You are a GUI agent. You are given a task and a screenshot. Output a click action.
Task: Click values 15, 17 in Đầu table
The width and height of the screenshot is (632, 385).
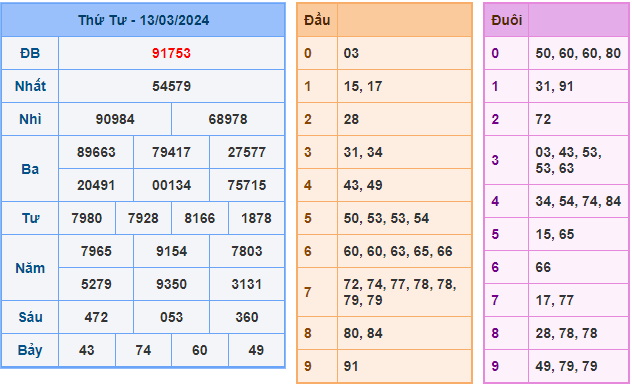(x=363, y=86)
